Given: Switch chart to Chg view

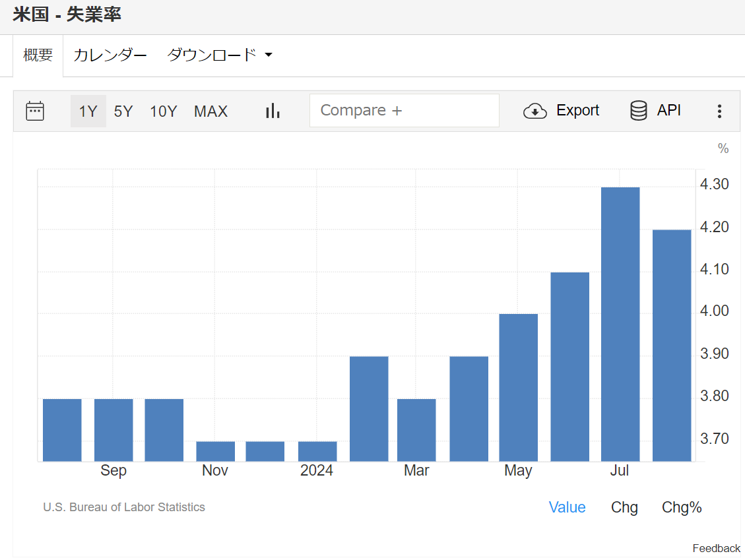Looking at the screenshot, I should tap(624, 507).
